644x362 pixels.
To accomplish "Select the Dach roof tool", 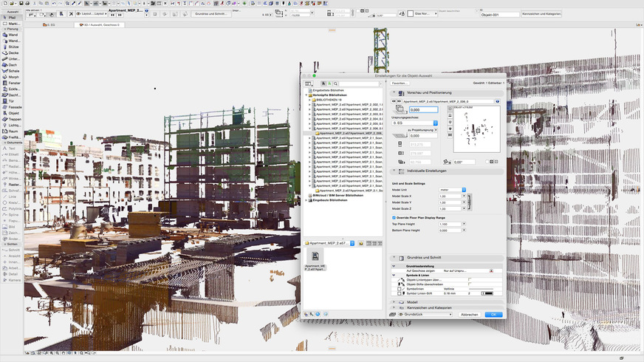I will (13, 64).
